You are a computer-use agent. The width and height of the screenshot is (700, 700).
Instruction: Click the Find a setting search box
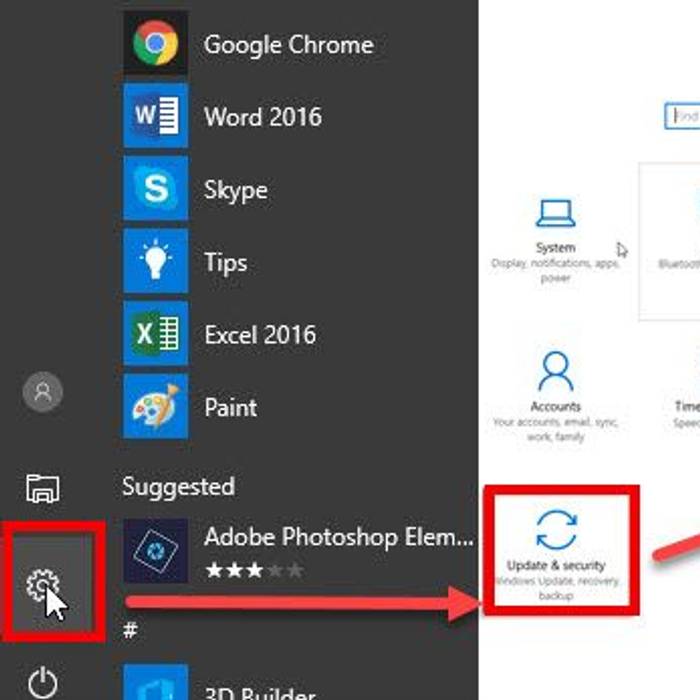click(683, 116)
